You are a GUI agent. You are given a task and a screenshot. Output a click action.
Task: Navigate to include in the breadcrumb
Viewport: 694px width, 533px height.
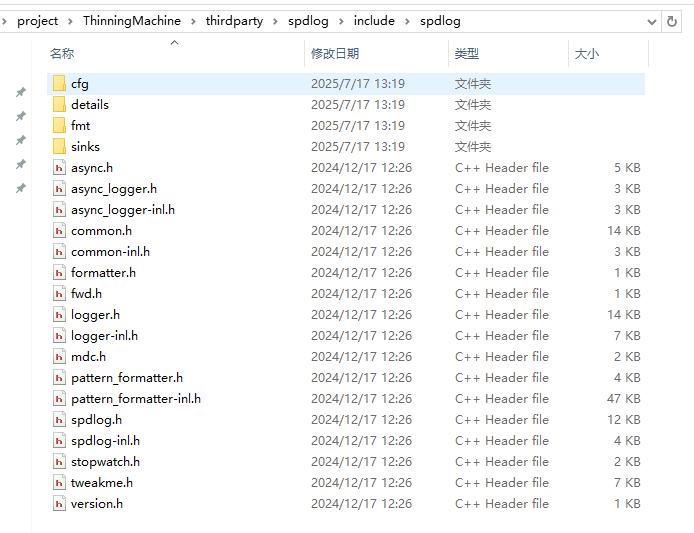click(x=374, y=21)
